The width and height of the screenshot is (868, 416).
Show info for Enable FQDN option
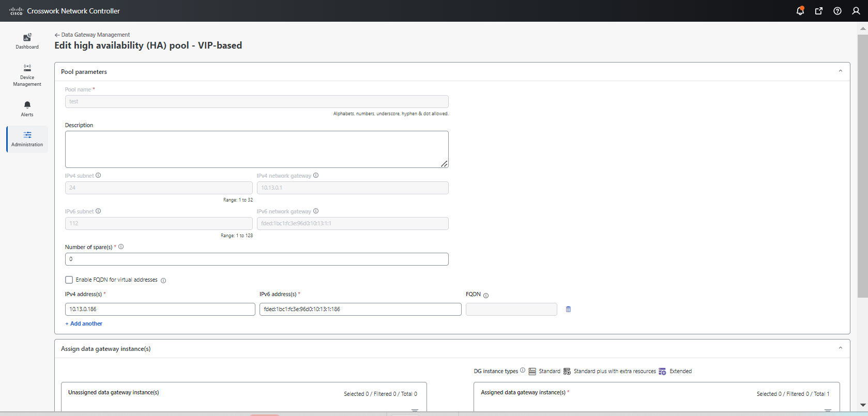(x=163, y=281)
